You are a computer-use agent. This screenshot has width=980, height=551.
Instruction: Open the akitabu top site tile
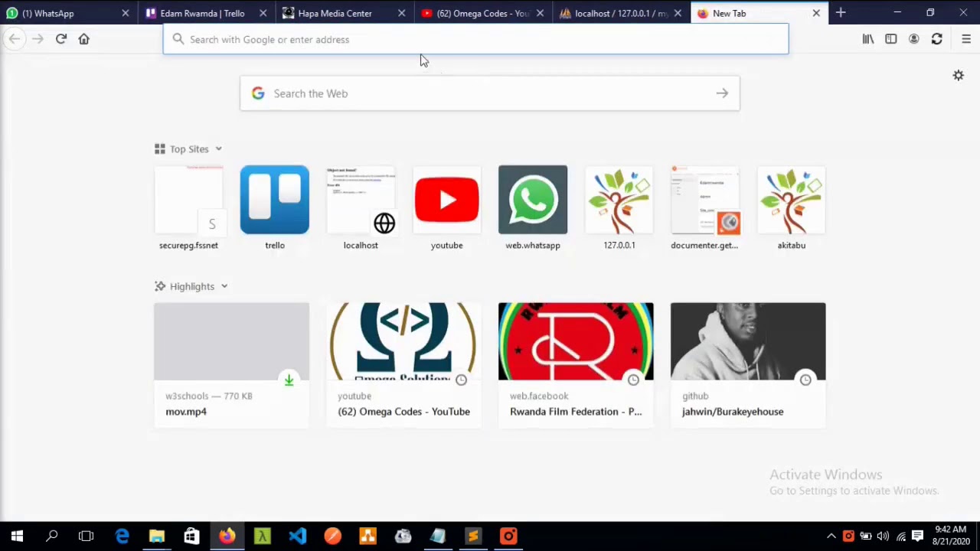[792, 208]
